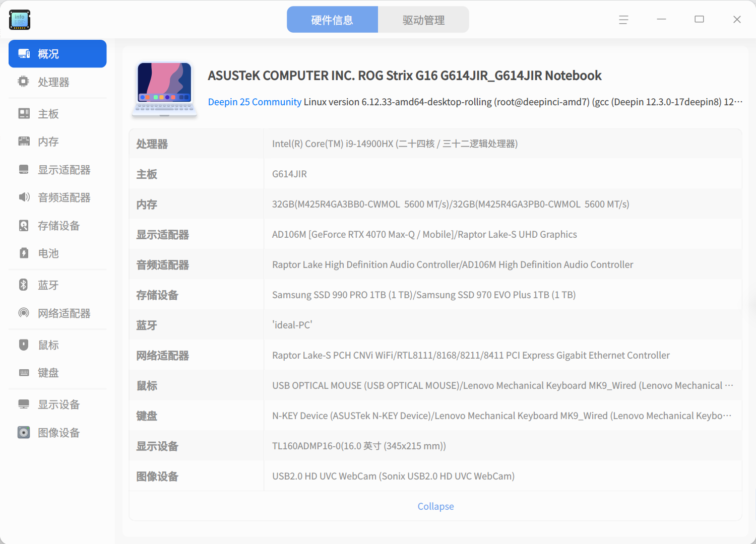Select the 蓝牙 Bluetooth icon
Viewport: 756px width, 544px height.
pos(24,285)
